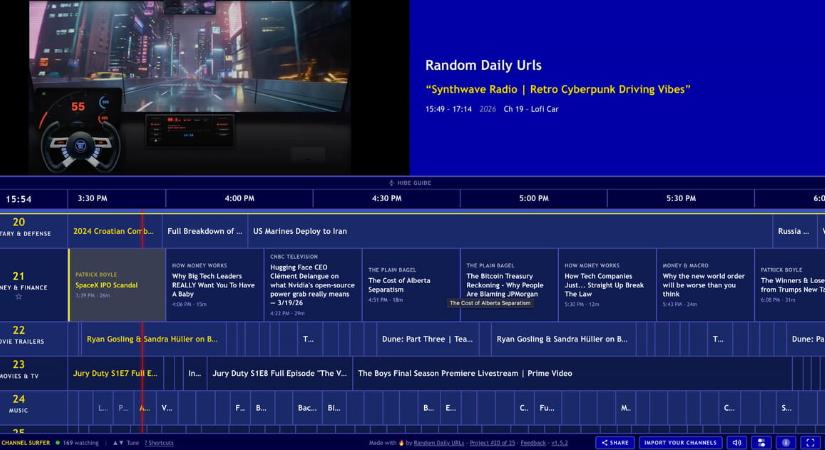Enter fullscreen with the expand icon
Screen dimensions: 825x450
810,442
